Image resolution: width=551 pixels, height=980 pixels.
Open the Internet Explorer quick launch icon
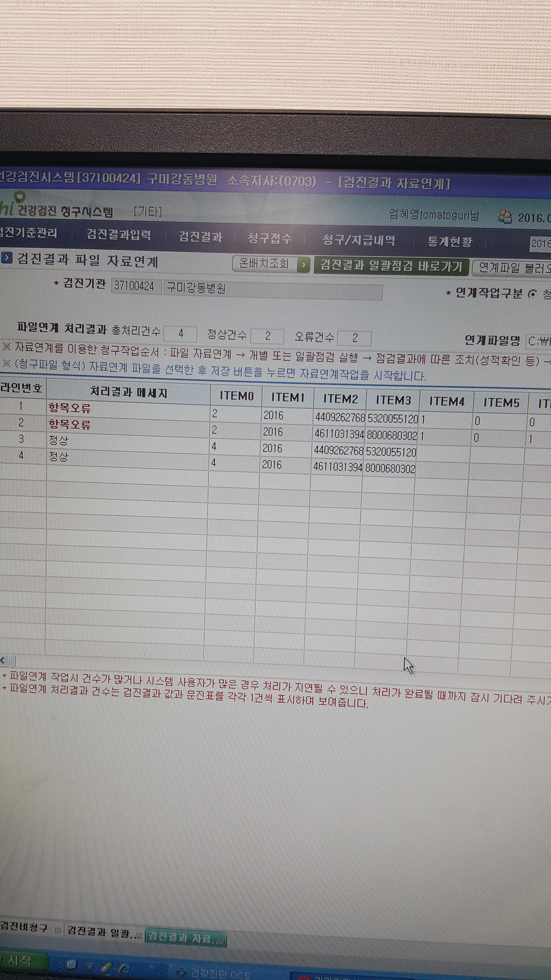coord(125,968)
